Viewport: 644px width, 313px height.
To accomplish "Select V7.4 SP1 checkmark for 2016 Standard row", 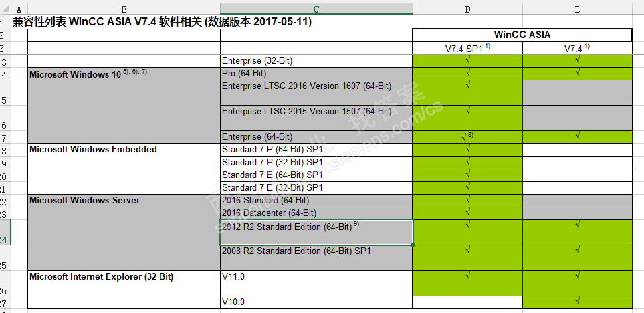I will point(467,201).
